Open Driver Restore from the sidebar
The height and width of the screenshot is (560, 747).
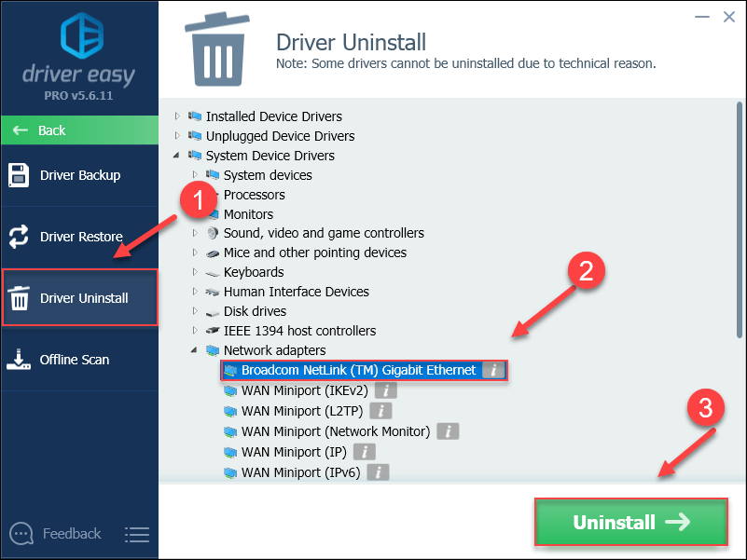click(x=79, y=237)
